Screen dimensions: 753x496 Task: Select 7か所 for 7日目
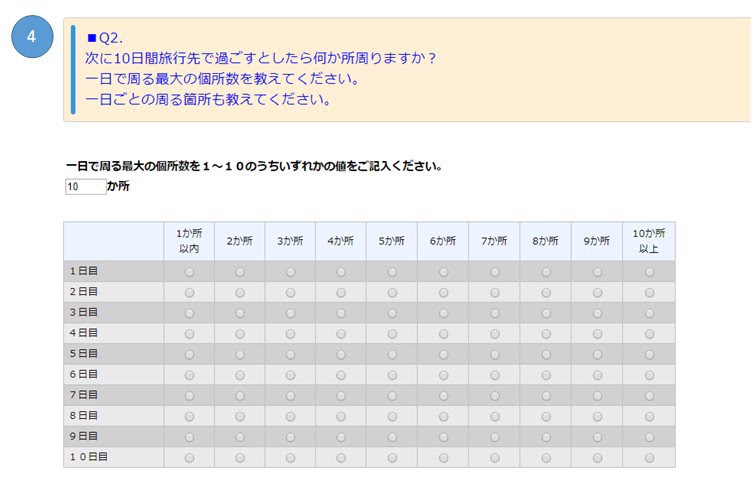494,396
